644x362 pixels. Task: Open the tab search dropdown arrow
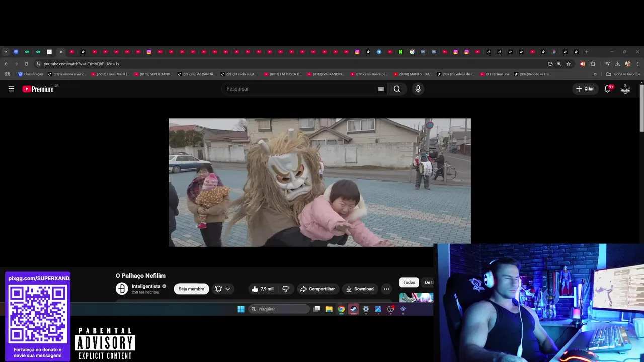[6, 52]
